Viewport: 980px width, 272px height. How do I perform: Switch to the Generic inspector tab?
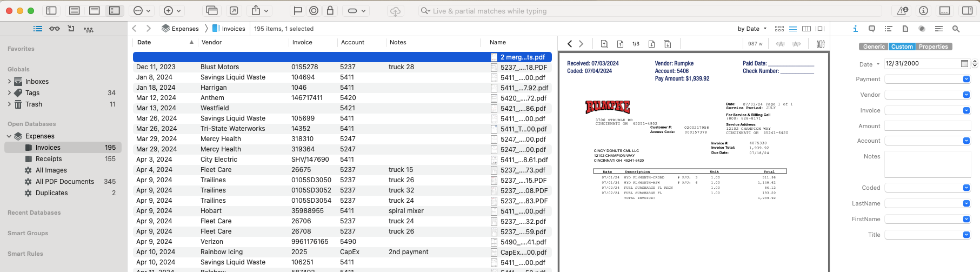(x=874, y=47)
